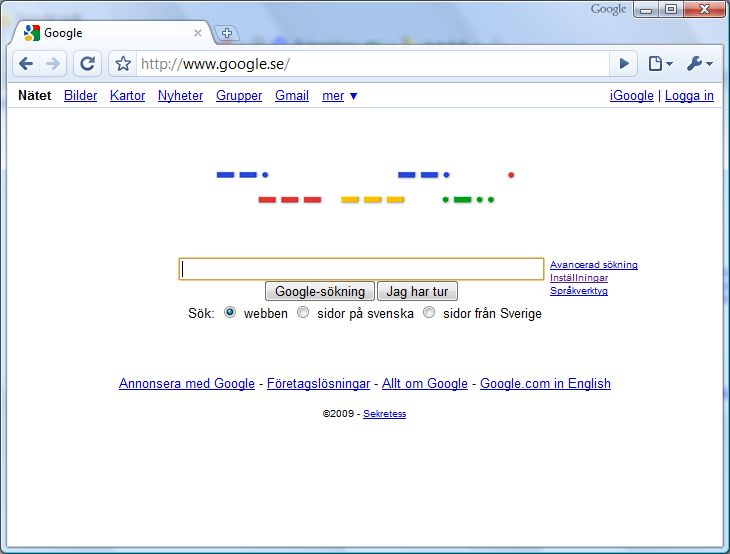Screen dimensions: 730x554
Task: Open the page menu icon
Action: [660, 64]
